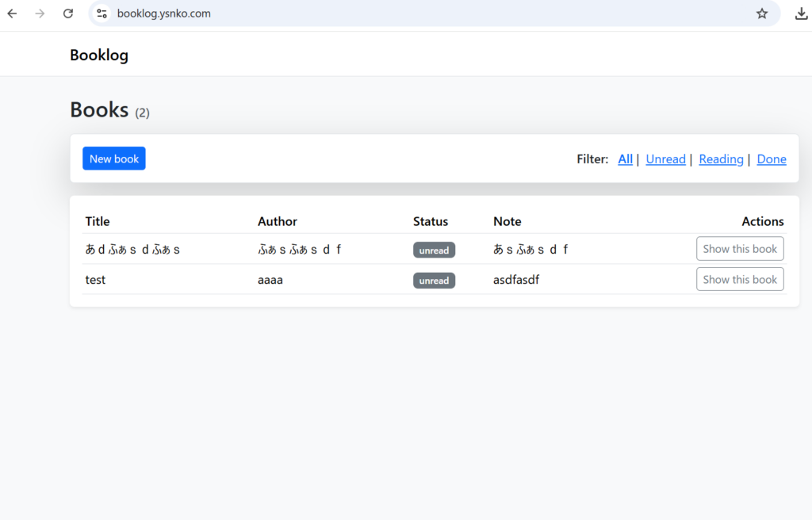The height and width of the screenshot is (520, 812).
Task: Click the Status column header
Action: [x=431, y=221]
